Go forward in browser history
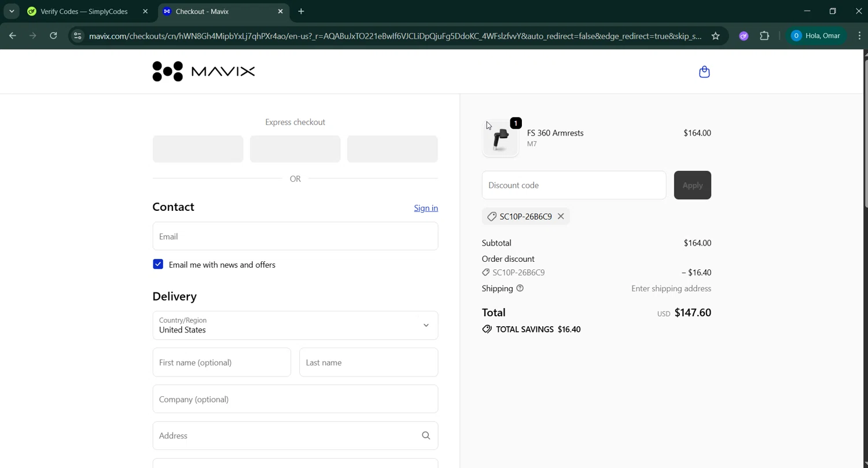This screenshot has height=468, width=868. pyautogui.click(x=33, y=36)
